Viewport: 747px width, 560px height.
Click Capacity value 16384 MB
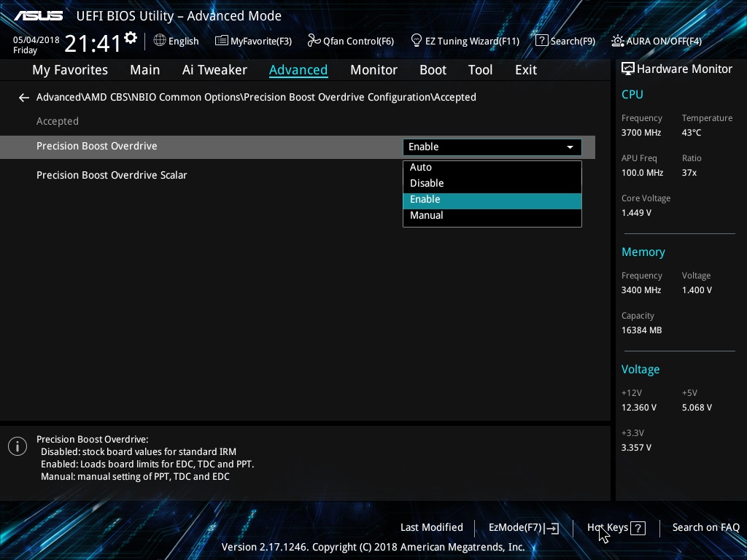click(x=642, y=330)
